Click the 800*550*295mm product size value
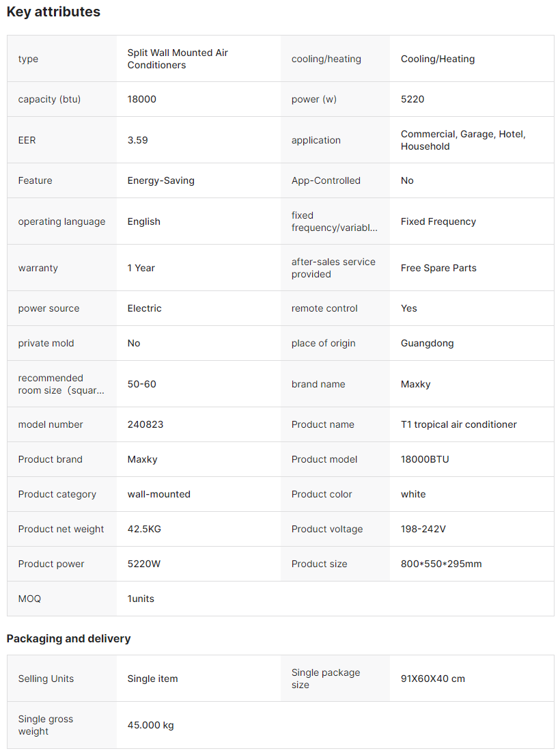560x751 pixels. [x=441, y=564]
